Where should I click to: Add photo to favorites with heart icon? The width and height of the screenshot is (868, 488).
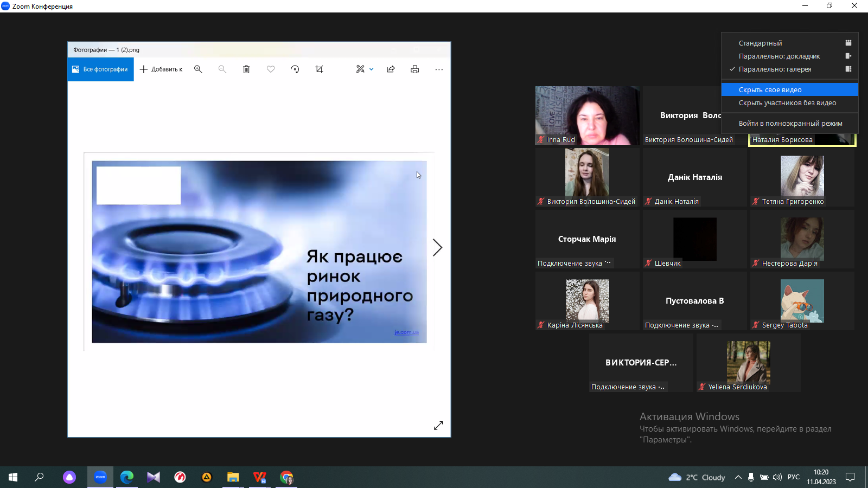271,69
